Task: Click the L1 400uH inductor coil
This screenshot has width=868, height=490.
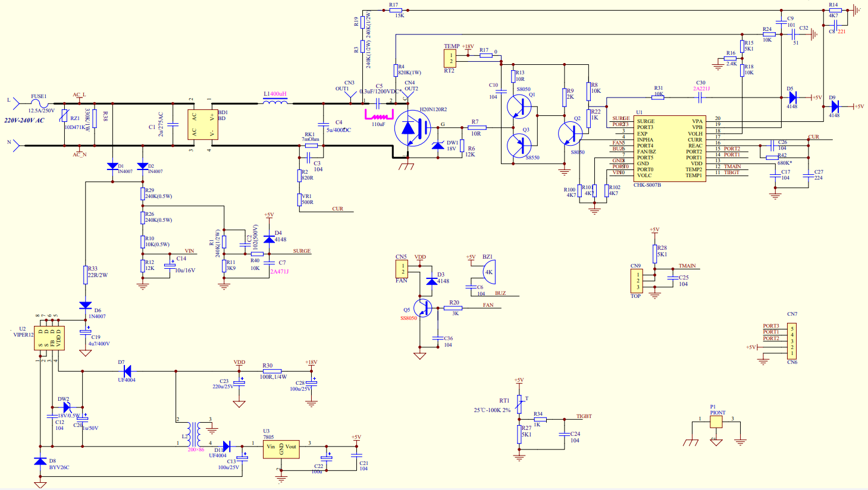Action: (275, 102)
